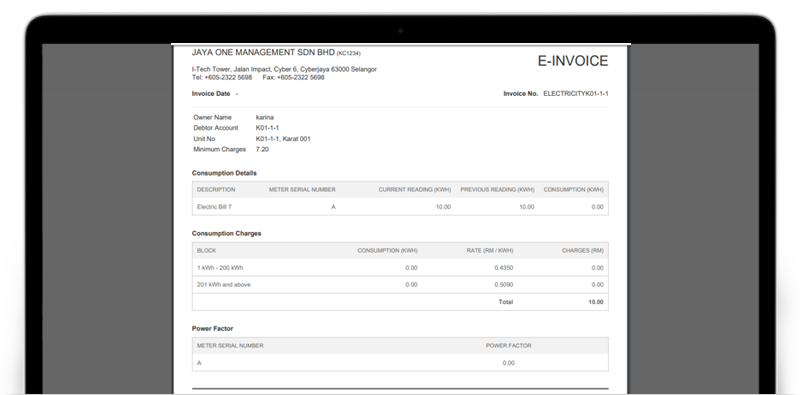Click the Invoice No. label

[520, 94]
